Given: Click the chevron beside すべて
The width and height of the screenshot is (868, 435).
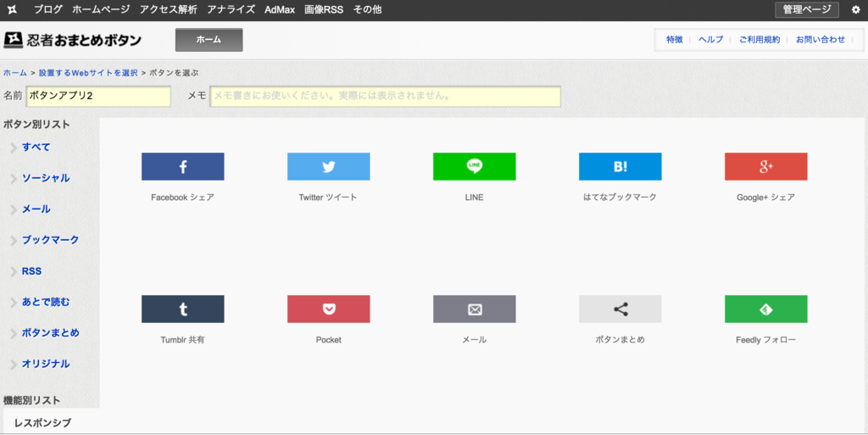Looking at the screenshot, I should point(14,148).
